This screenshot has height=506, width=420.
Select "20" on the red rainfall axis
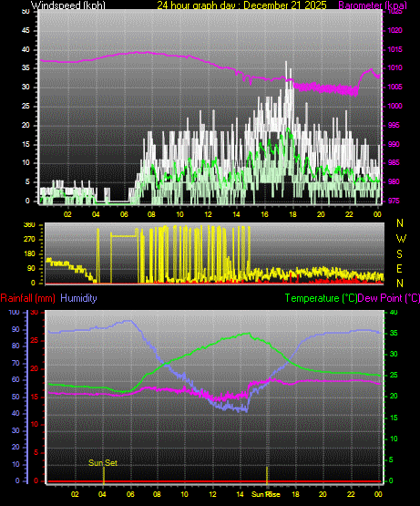[x=35, y=368]
